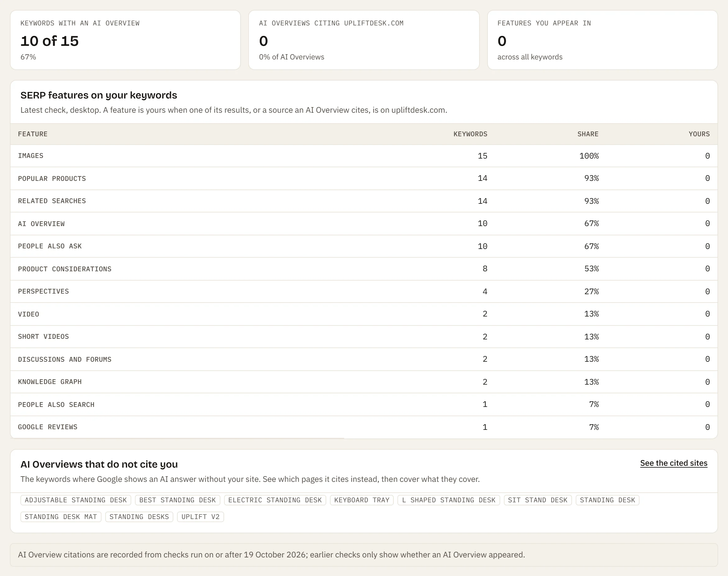728x576 pixels.
Task: Open the UPLIFT V2 keyword chip
Action: coord(201,517)
